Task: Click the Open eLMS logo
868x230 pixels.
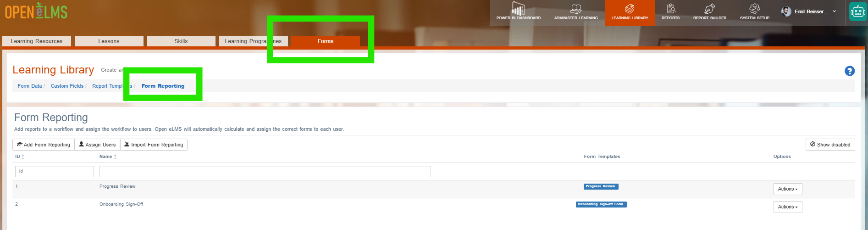Action: (36, 11)
